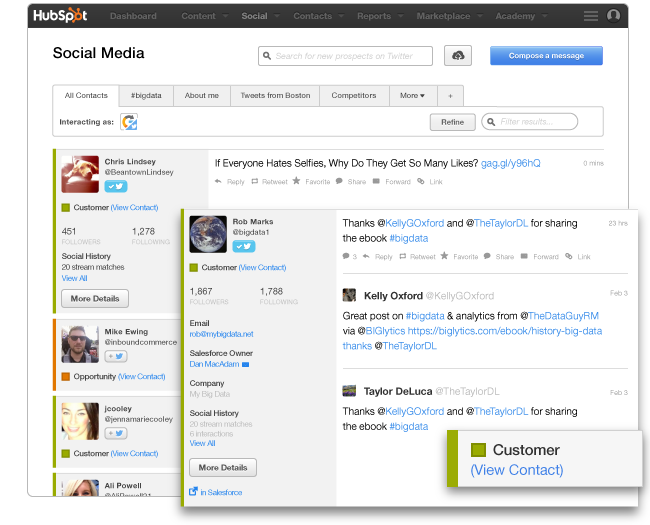Open View Contact link for jcooley
This screenshot has height=525, width=650.
134,454
